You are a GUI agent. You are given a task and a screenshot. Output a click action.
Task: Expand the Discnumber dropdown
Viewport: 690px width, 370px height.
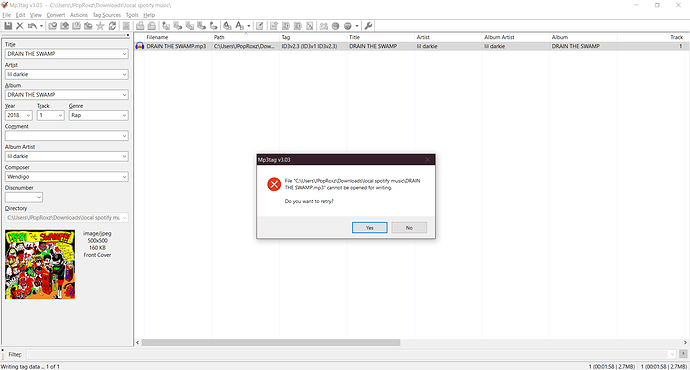tap(39, 198)
